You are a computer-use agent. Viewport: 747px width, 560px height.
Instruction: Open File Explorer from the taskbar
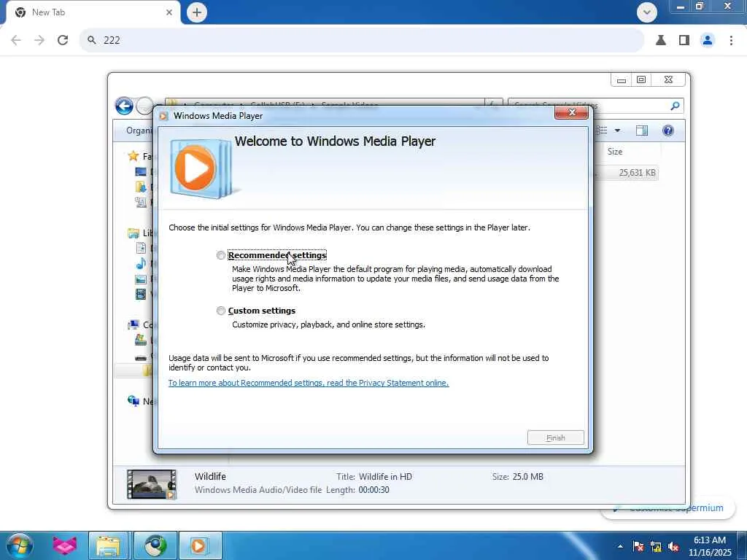coord(108,545)
